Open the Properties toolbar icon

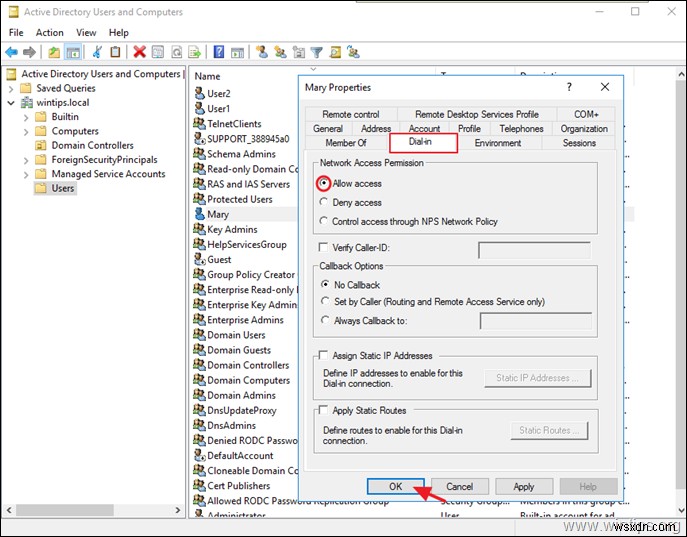tap(158, 52)
